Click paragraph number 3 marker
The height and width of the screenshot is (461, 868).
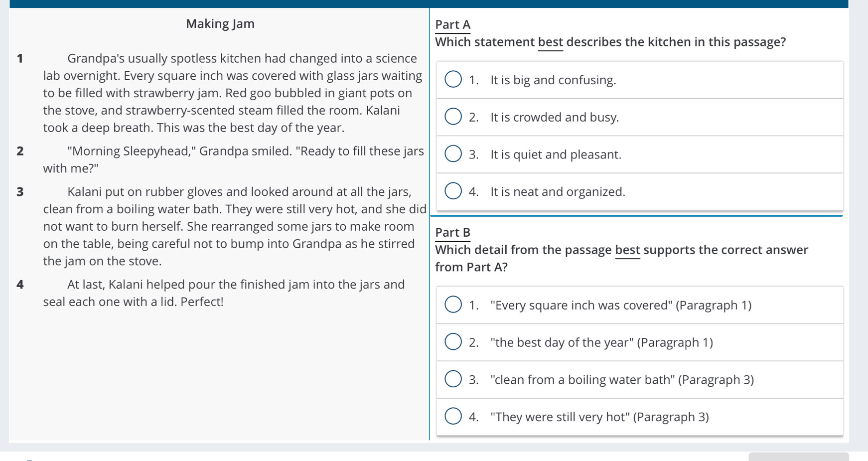20,192
